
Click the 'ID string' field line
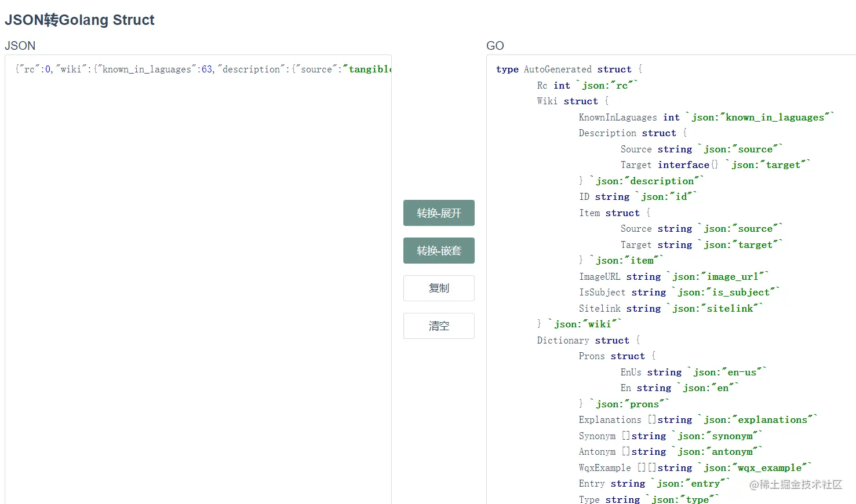pos(638,196)
